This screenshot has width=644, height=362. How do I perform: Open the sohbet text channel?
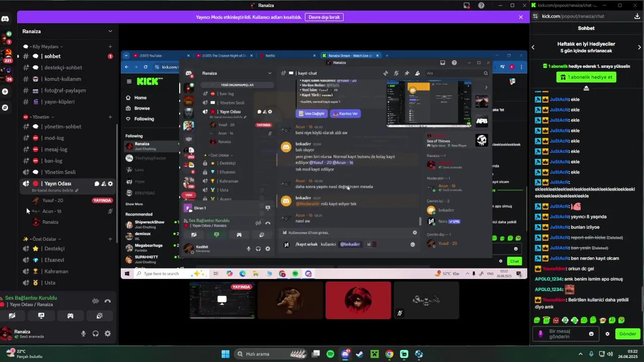click(x=67, y=56)
